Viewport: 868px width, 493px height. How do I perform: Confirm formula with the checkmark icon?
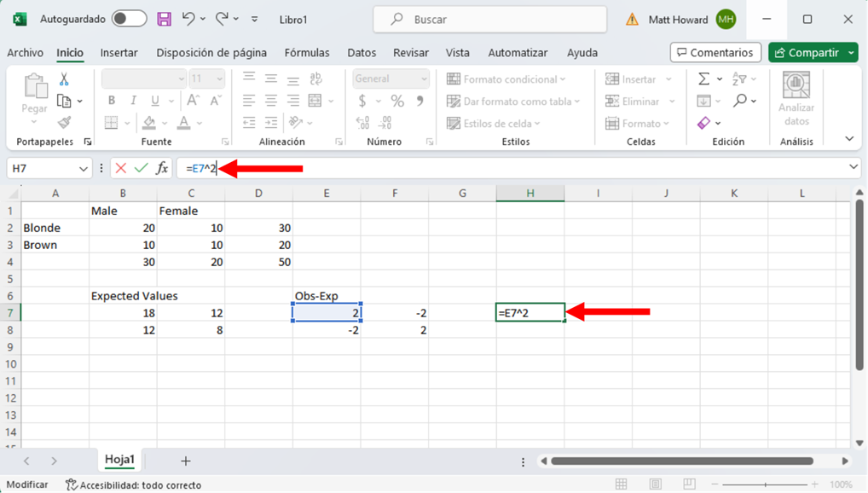point(142,169)
